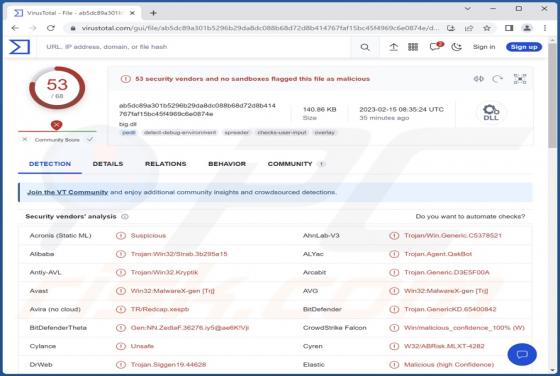This screenshot has height=376, width=560.
Task: Open the chat bubble button
Action: [522, 354]
